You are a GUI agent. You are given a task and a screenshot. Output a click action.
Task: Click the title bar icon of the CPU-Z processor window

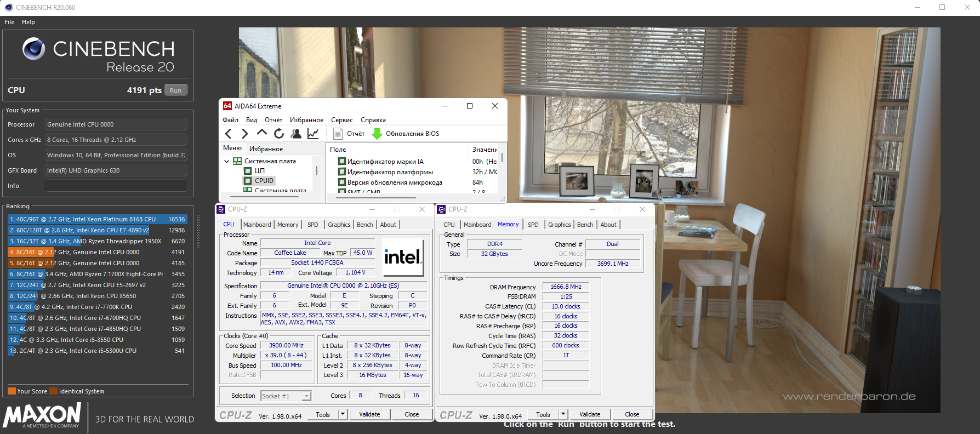click(x=221, y=209)
